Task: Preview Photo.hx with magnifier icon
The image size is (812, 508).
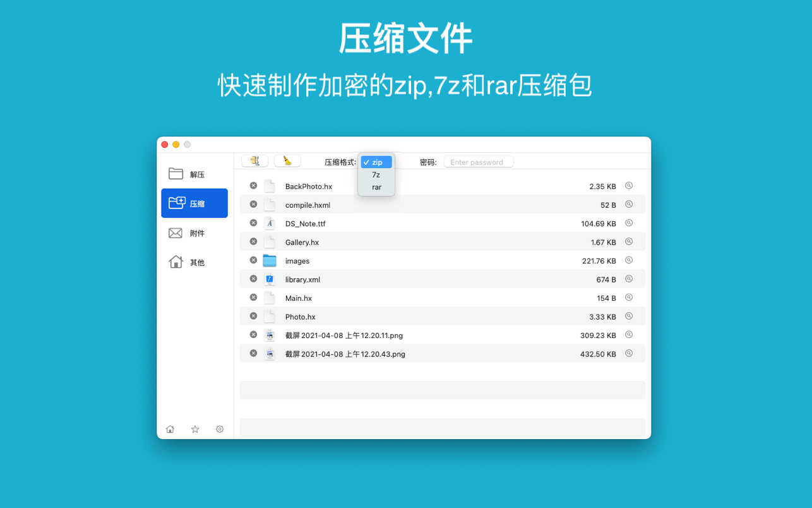Action: pos(629,316)
